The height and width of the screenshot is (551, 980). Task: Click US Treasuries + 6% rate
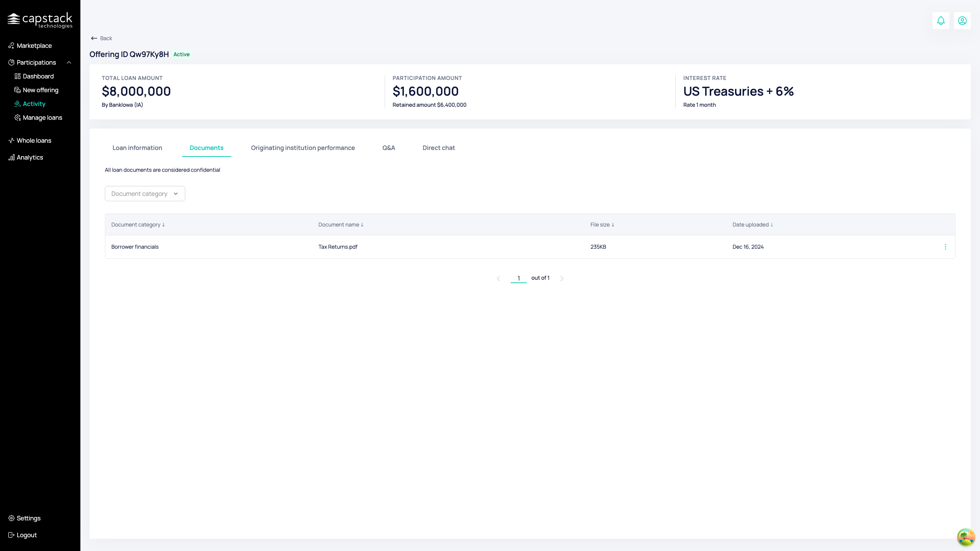pyautogui.click(x=738, y=91)
